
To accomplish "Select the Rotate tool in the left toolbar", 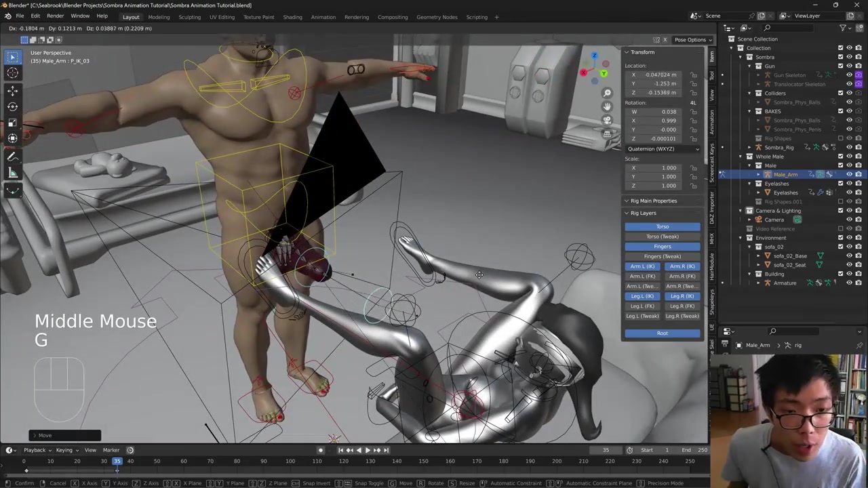I will tap(12, 106).
